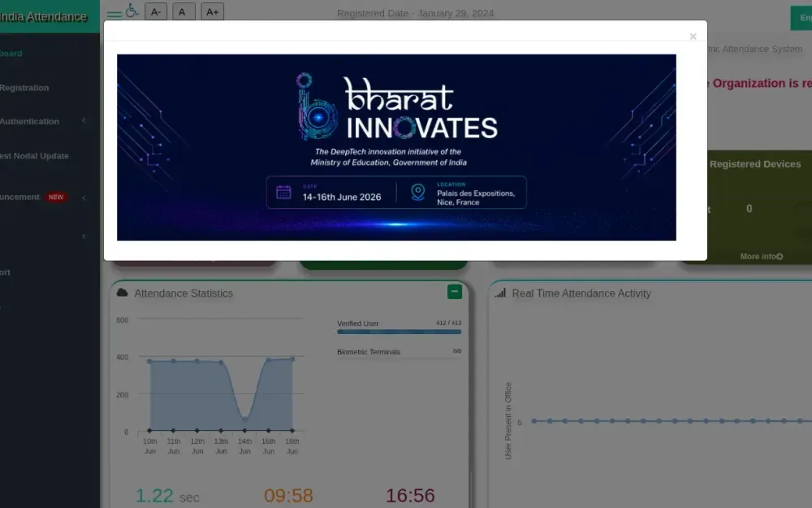Open Nodal Update in the sidebar
The image size is (812, 508).
tap(34, 155)
